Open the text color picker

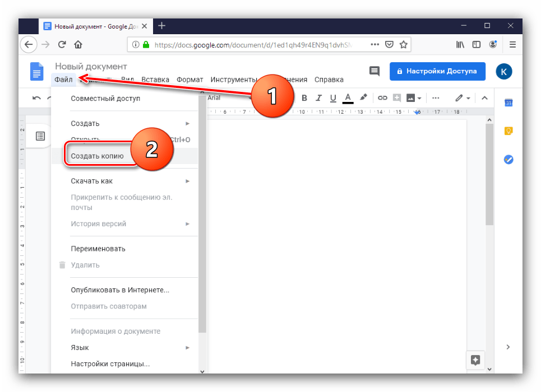click(348, 98)
